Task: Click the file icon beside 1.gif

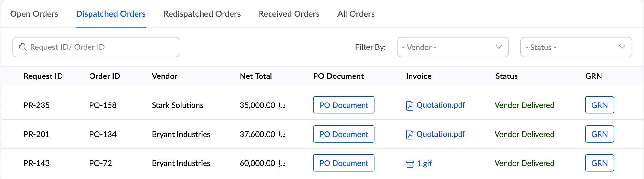Action: click(410, 164)
